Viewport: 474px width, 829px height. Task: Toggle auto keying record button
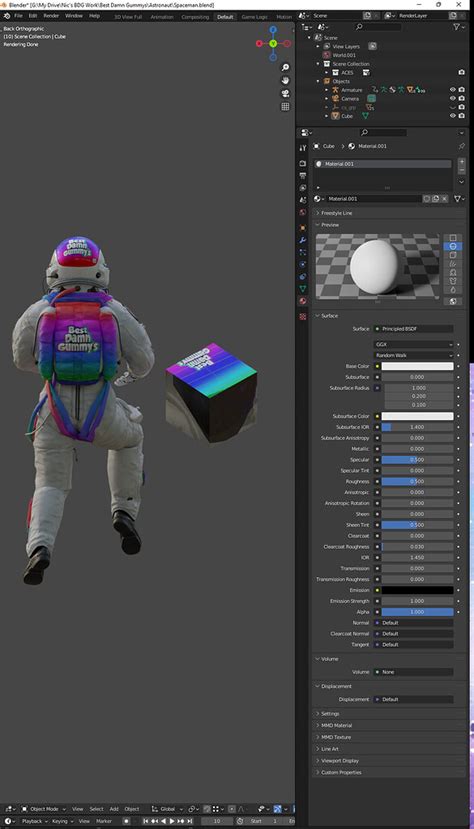click(x=126, y=821)
